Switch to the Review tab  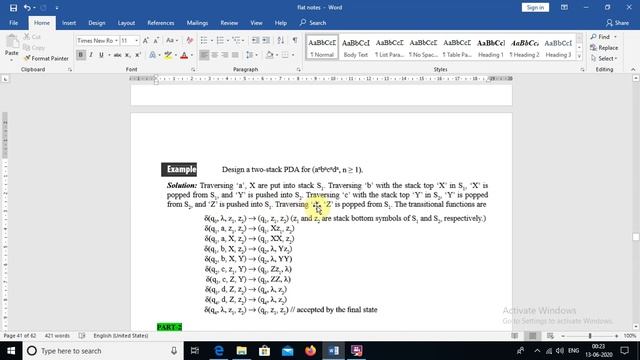click(229, 23)
